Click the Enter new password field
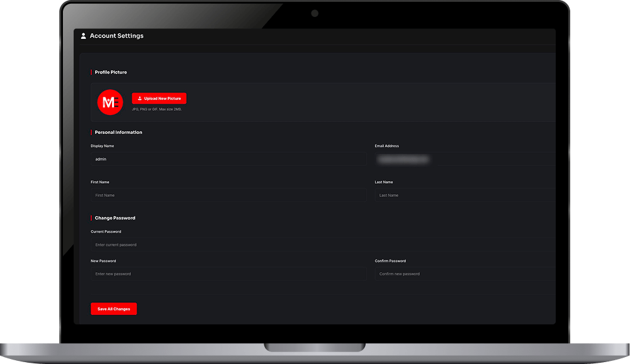 tap(229, 273)
